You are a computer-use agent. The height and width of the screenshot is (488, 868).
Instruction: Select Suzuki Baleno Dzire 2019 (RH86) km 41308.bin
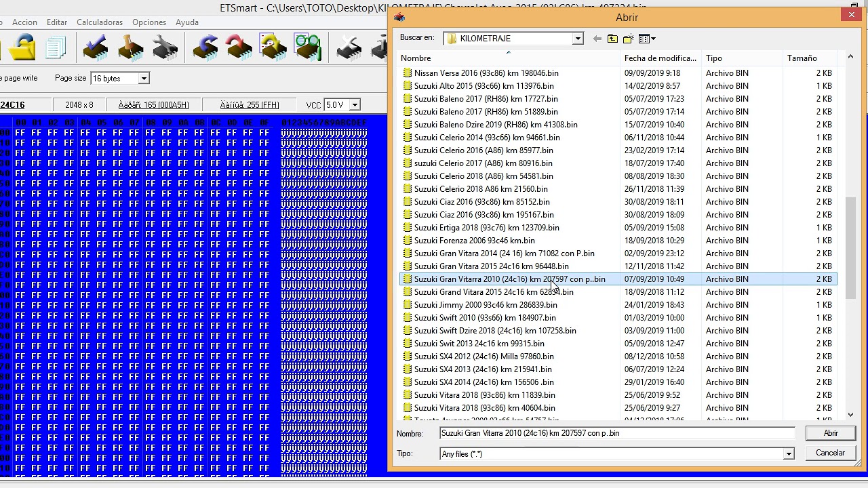coord(496,124)
